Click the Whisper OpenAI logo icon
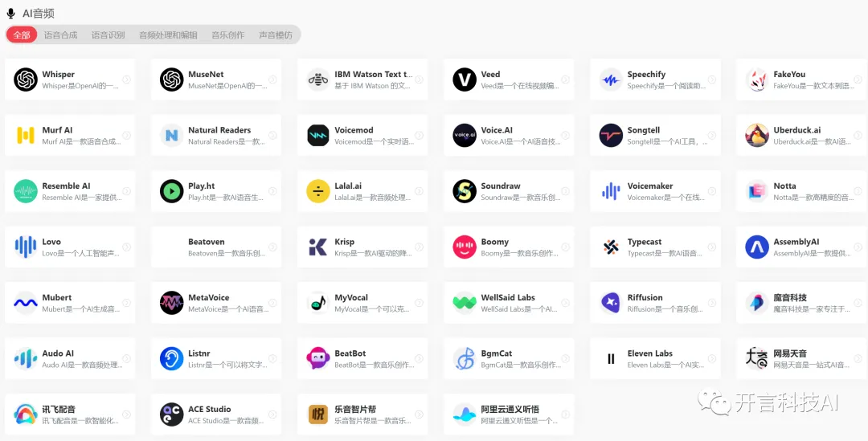Viewport: 868px width, 441px height. click(x=26, y=80)
